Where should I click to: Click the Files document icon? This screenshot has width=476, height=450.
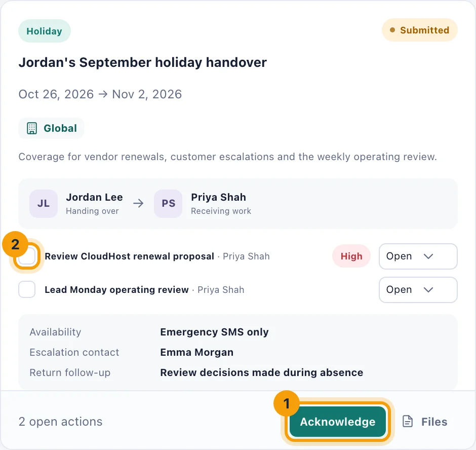[408, 422]
